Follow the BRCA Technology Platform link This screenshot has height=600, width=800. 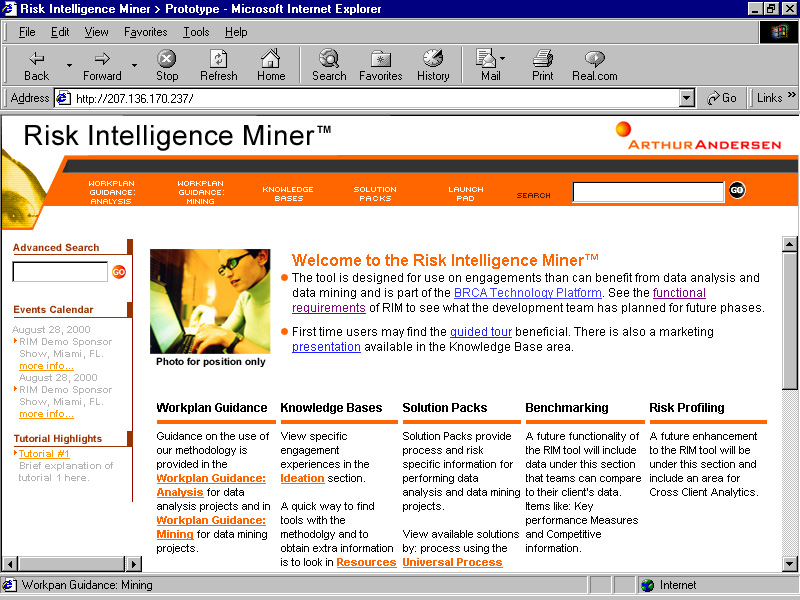[528, 293]
